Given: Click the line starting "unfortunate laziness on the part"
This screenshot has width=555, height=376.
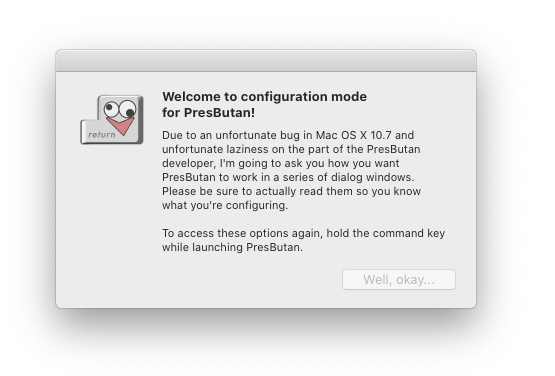Looking at the screenshot, I should tap(291, 149).
